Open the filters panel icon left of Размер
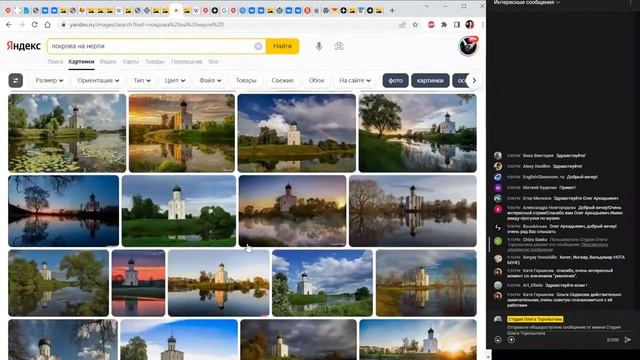This screenshot has width=640, height=360. point(16,80)
